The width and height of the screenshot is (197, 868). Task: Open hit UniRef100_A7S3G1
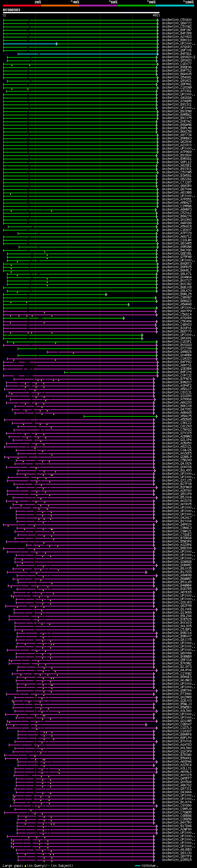[176, 91]
